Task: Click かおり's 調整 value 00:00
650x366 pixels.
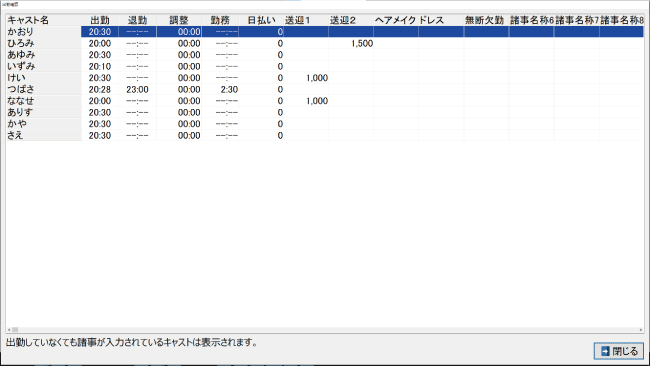Action: [189, 32]
